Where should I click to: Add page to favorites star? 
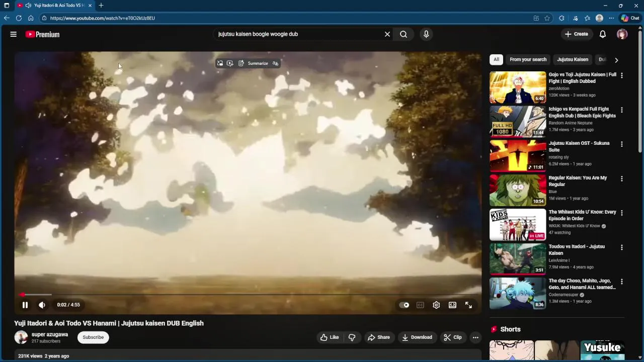(x=547, y=18)
